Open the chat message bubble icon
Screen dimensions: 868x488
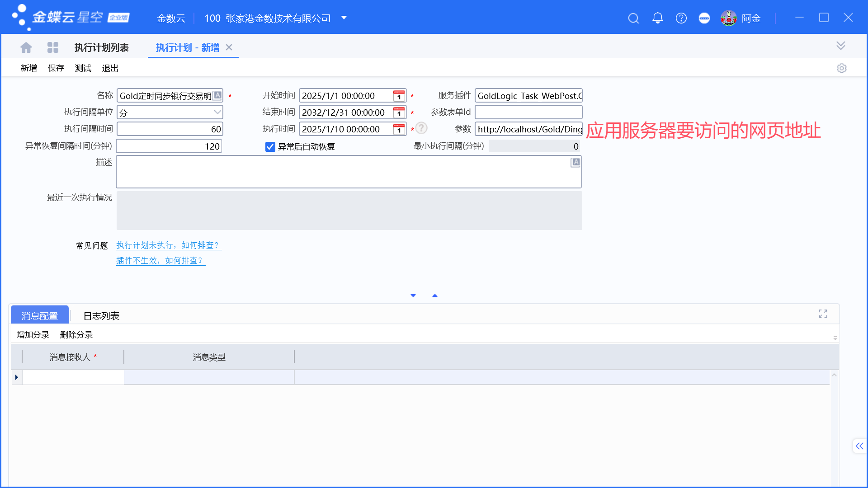point(704,18)
